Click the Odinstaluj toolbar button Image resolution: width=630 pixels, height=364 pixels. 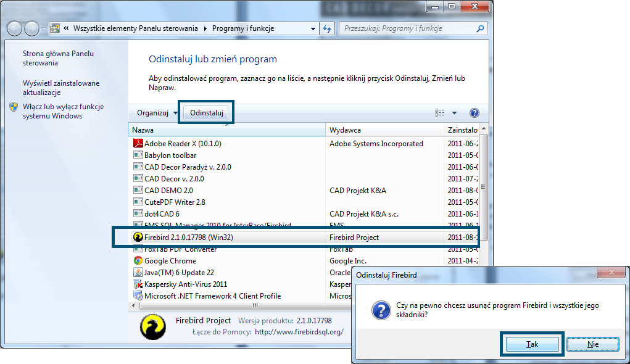tap(207, 113)
